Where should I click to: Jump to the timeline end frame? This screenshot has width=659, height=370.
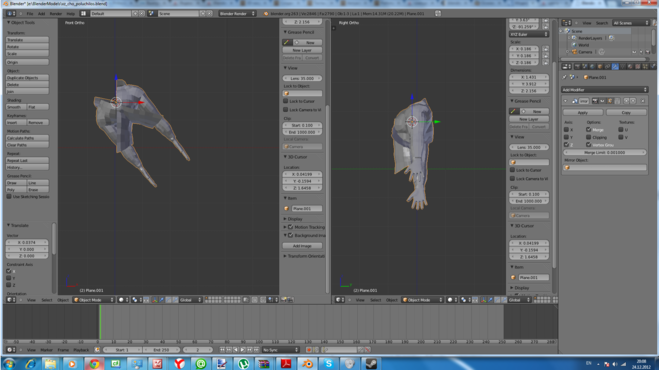click(256, 350)
